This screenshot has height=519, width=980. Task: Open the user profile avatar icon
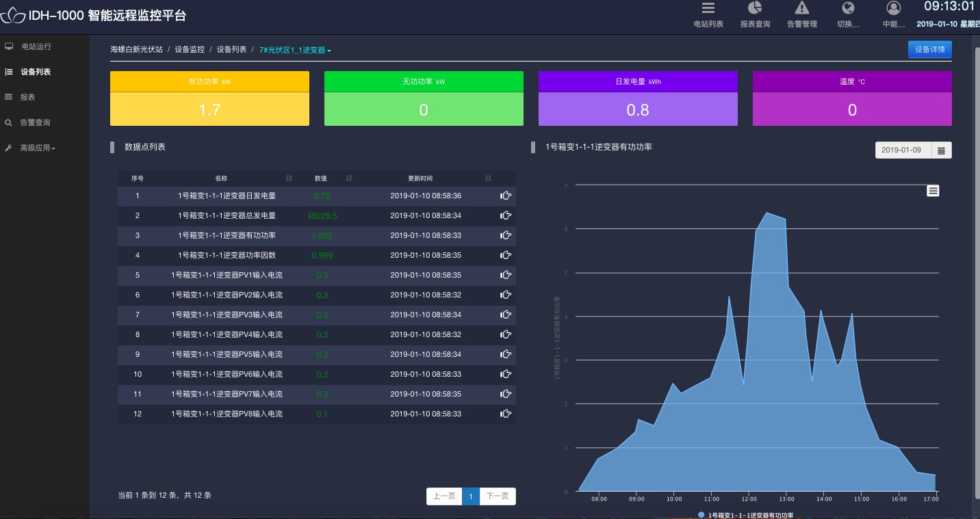click(x=893, y=8)
